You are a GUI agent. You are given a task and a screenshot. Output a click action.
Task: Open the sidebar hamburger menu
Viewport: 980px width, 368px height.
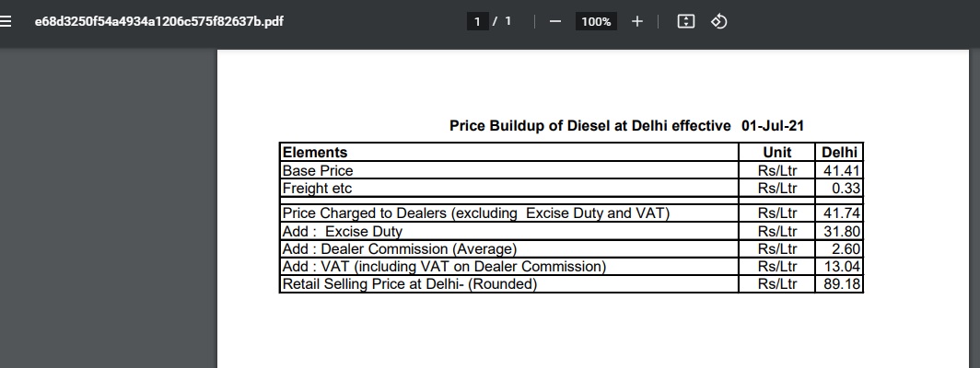[6, 22]
